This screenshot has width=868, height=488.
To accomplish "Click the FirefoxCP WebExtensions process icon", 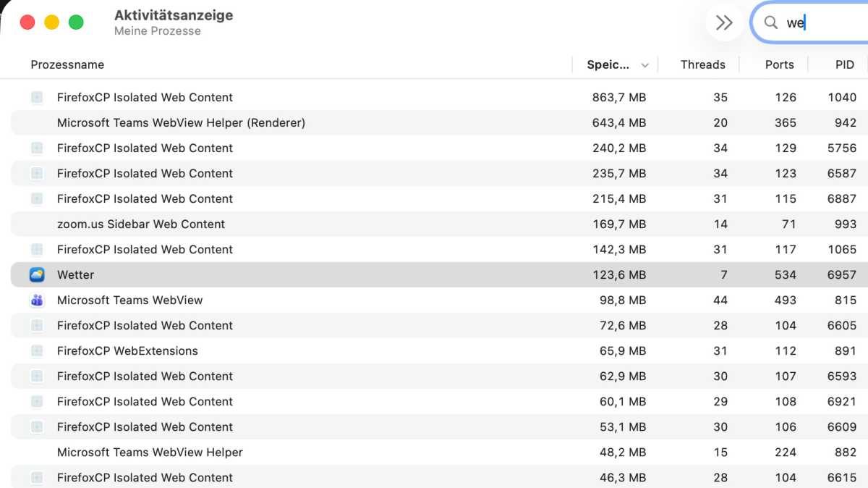I will [x=37, y=350].
